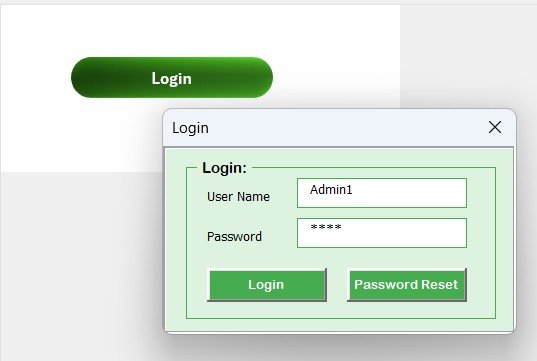Click the large rounded green Login button
Screen dimensions: 537x361
tap(172, 77)
